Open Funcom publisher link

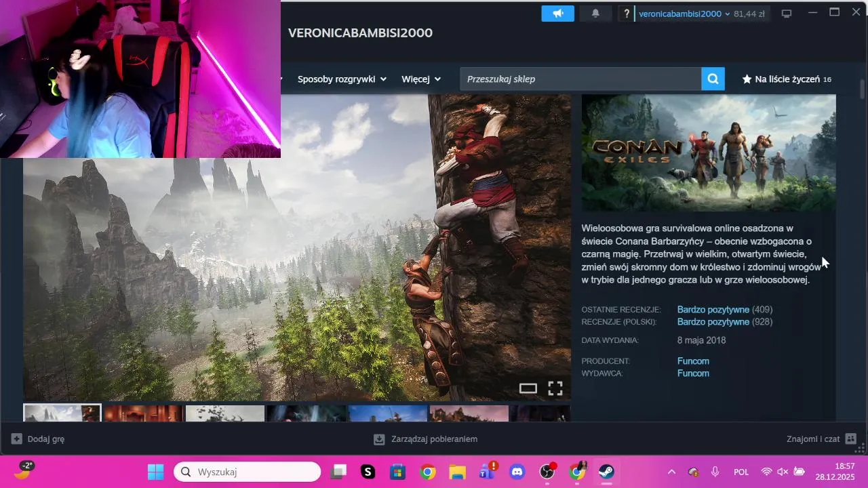coord(693,373)
